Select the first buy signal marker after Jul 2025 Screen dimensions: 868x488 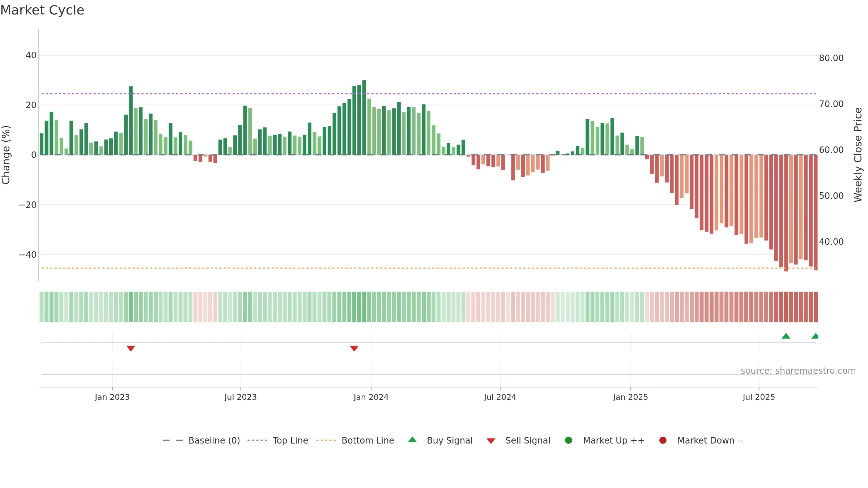pos(786,336)
